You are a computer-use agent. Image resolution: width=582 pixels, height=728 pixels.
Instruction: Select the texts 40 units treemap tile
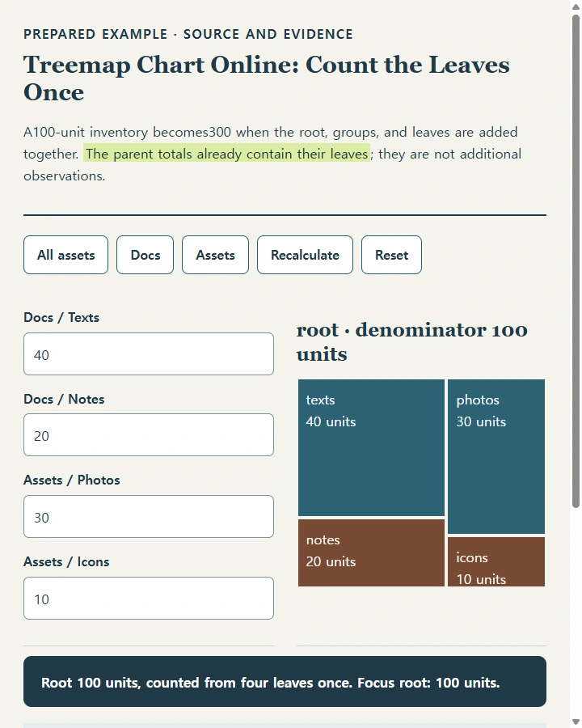pos(371,447)
